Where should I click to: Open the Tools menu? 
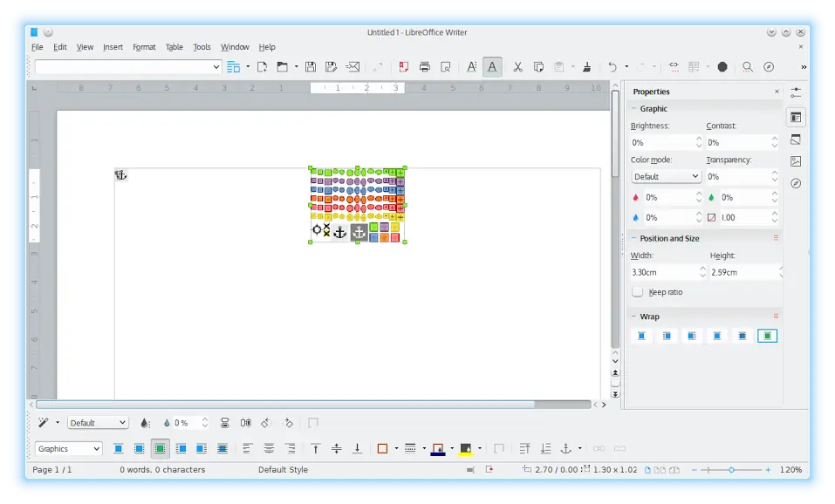[x=202, y=47]
